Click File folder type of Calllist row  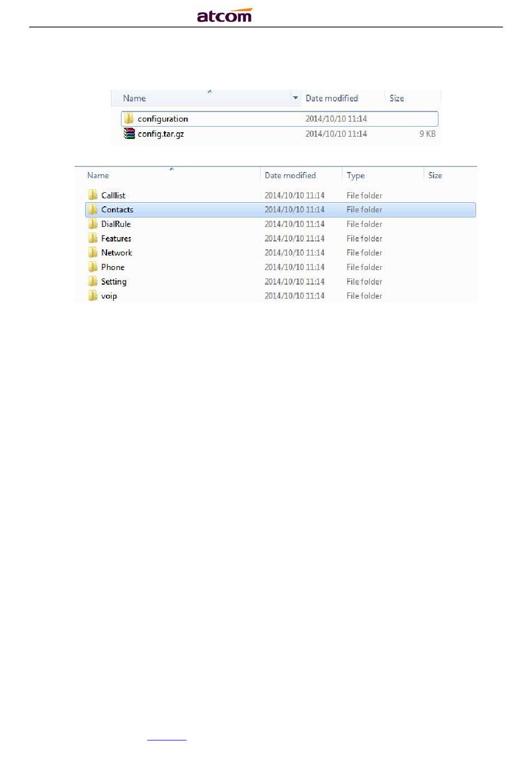tap(364, 195)
